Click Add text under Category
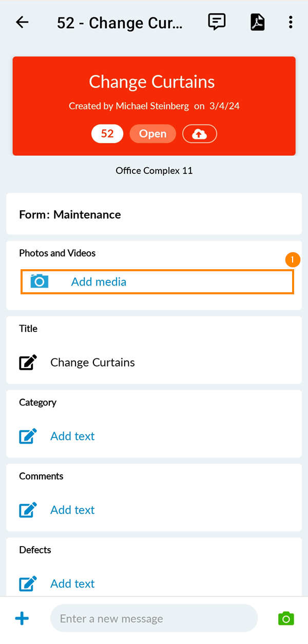The image size is (308, 644). (x=72, y=436)
